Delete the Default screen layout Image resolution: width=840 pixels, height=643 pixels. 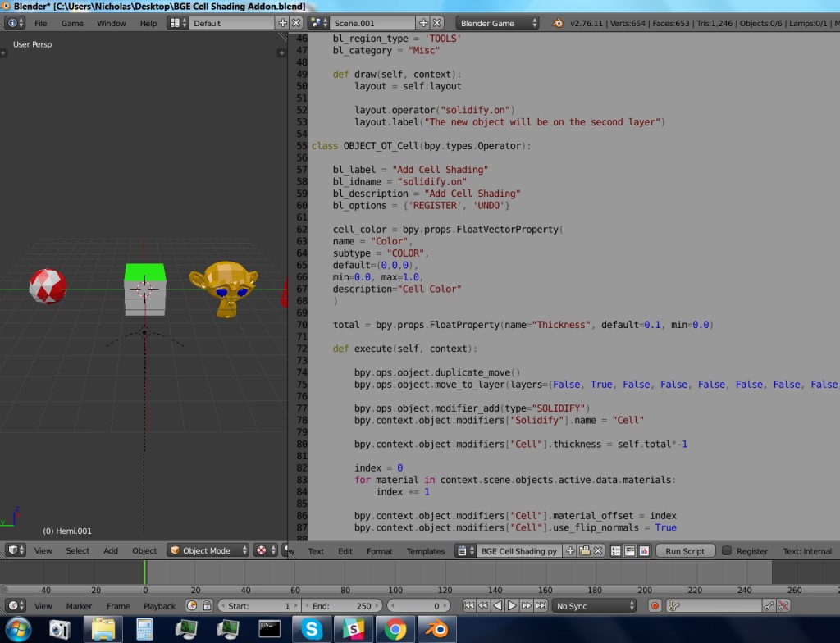296,23
